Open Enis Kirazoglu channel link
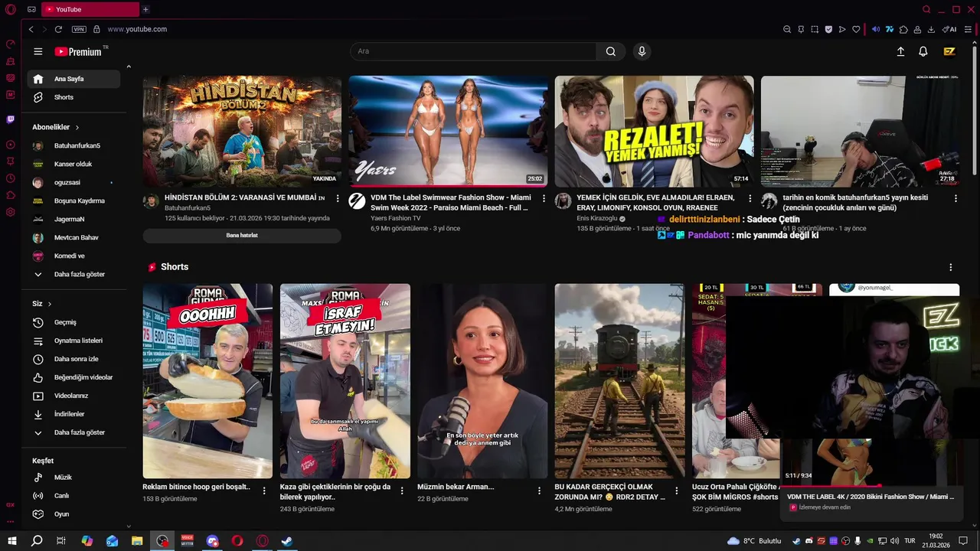980x551 pixels. [597, 218]
